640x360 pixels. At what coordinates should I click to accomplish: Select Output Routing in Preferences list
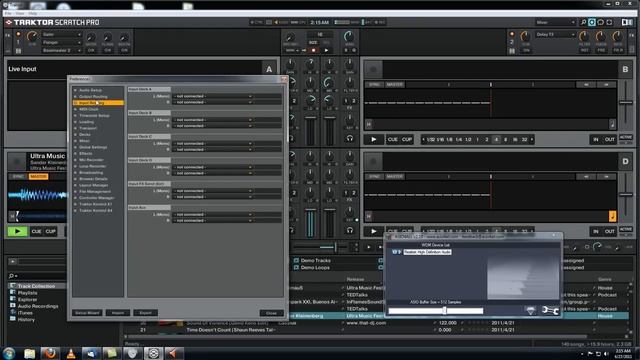click(x=93, y=97)
